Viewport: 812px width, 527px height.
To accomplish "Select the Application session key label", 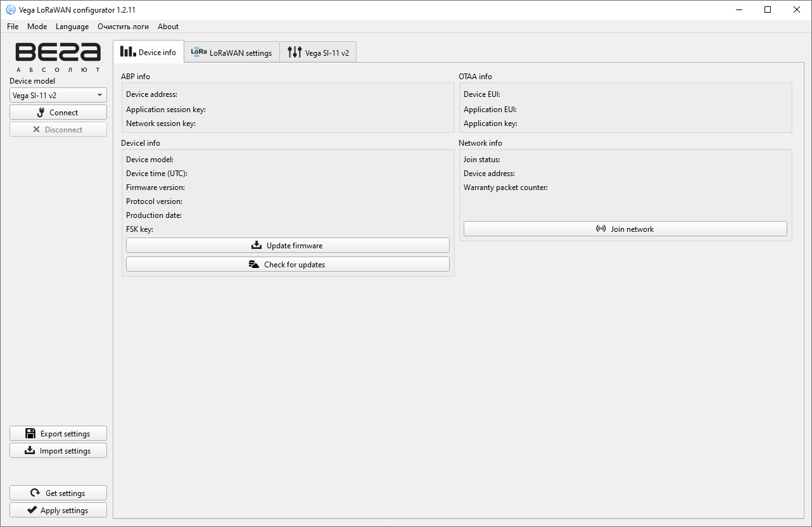I will [x=166, y=110].
